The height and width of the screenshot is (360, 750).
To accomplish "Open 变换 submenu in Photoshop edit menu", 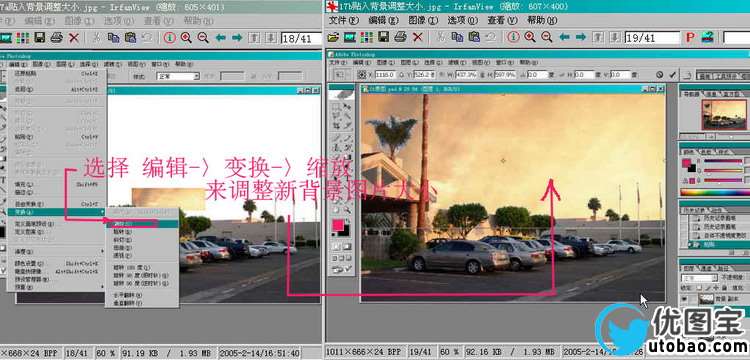I will coord(56,212).
